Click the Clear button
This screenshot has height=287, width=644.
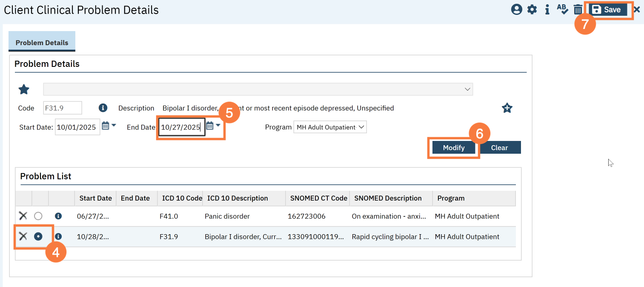click(x=499, y=148)
